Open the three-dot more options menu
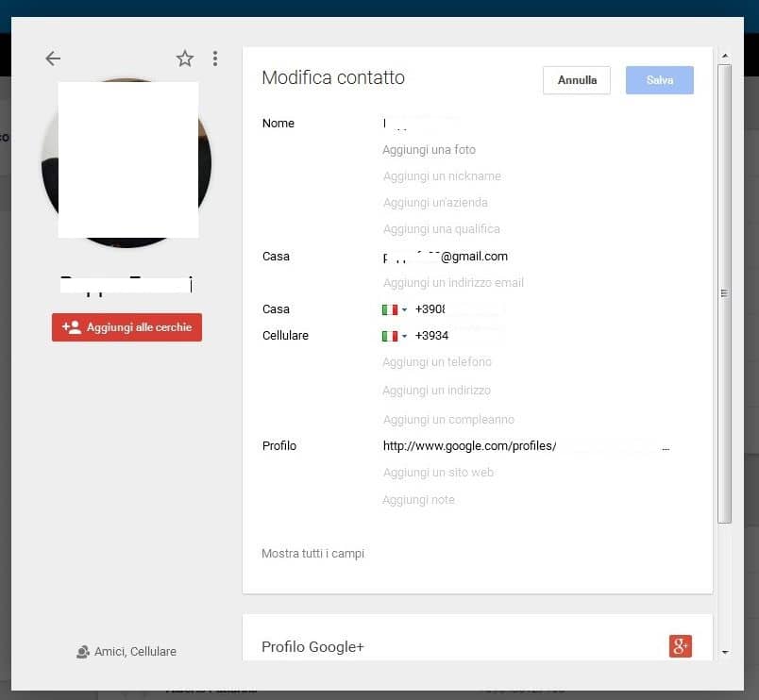Viewport: 759px width, 700px height. (215, 58)
